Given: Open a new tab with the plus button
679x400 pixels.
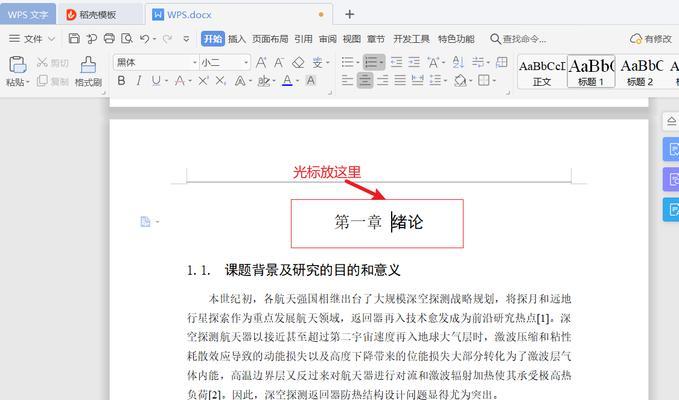Looking at the screenshot, I should pyautogui.click(x=349, y=14).
